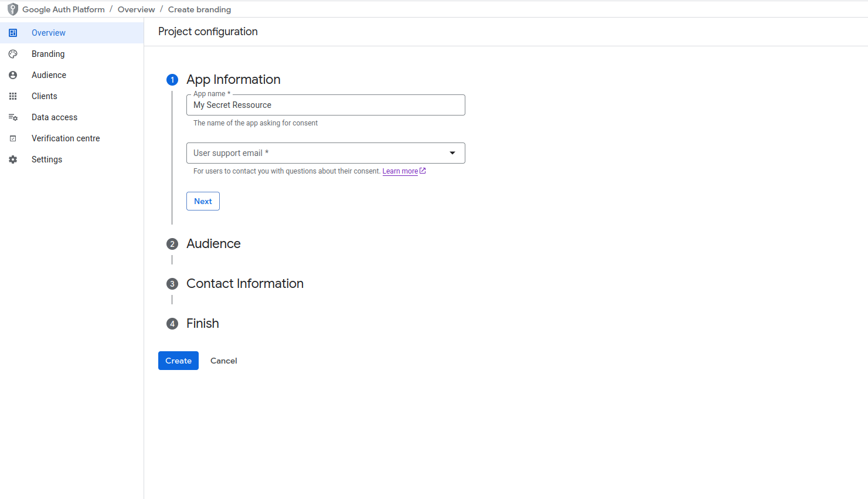Click the Clients grid icon

click(x=13, y=96)
